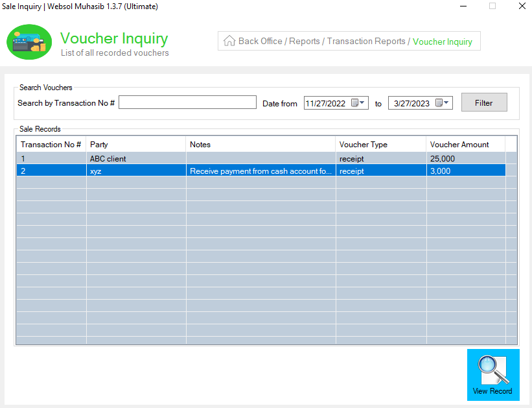Open the Date from calendar dropdown
This screenshot has width=532, height=408.
[x=358, y=102]
